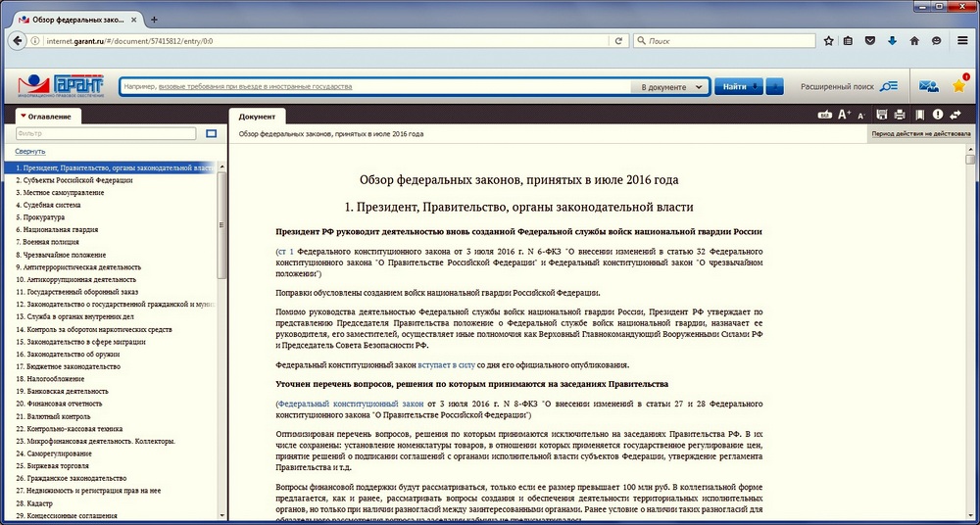The image size is (980, 525).
Task: Open '2. Субъекты Российской Федерации' section
Action: click(73, 180)
